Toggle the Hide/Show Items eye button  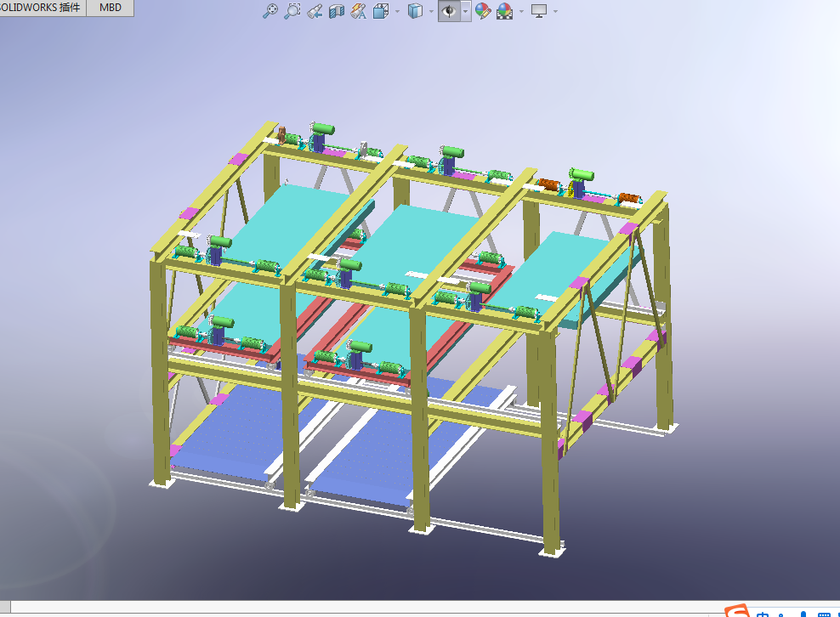coord(449,11)
